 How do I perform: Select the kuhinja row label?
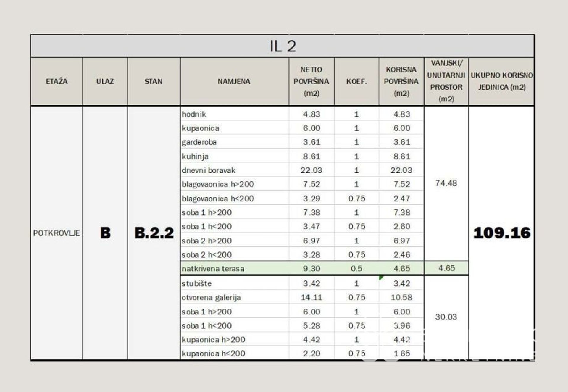(x=195, y=157)
